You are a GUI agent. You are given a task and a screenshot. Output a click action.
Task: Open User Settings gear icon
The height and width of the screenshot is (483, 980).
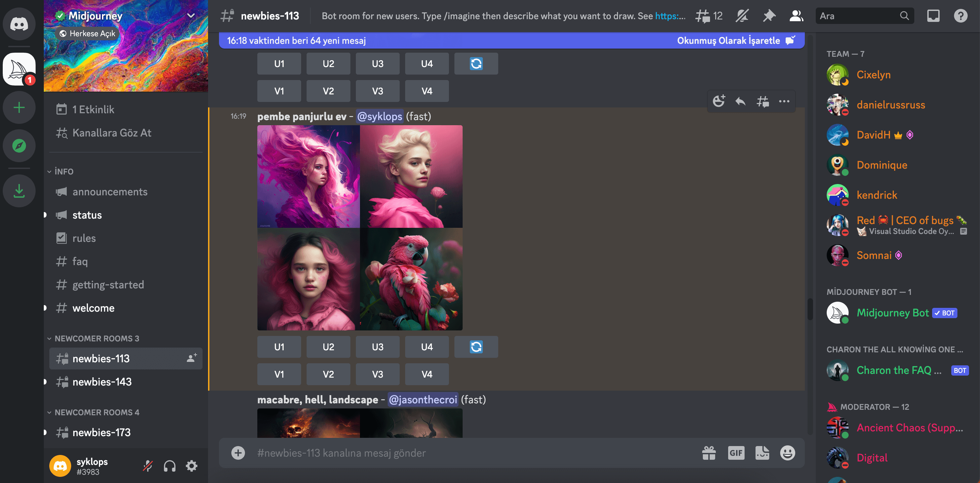tap(192, 466)
